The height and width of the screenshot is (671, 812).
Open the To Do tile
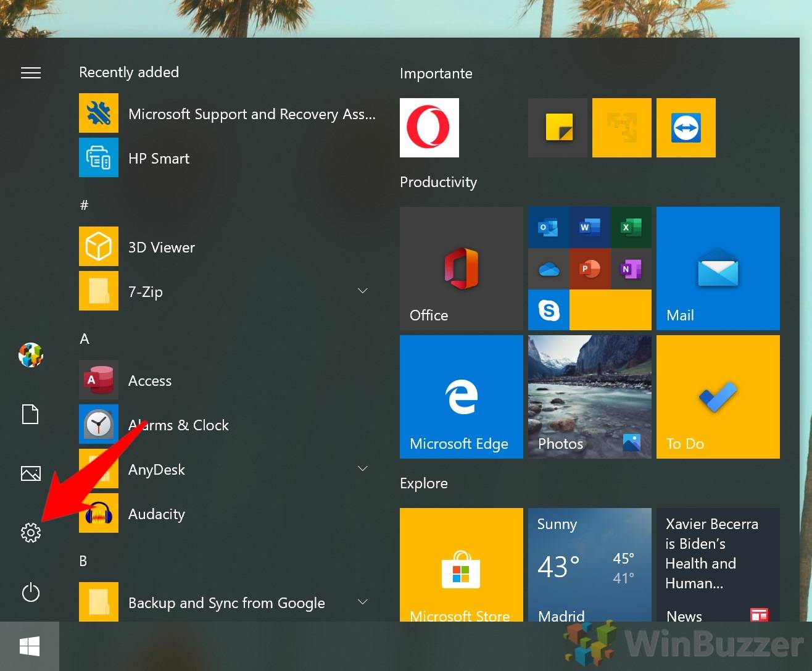coord(718,397)
